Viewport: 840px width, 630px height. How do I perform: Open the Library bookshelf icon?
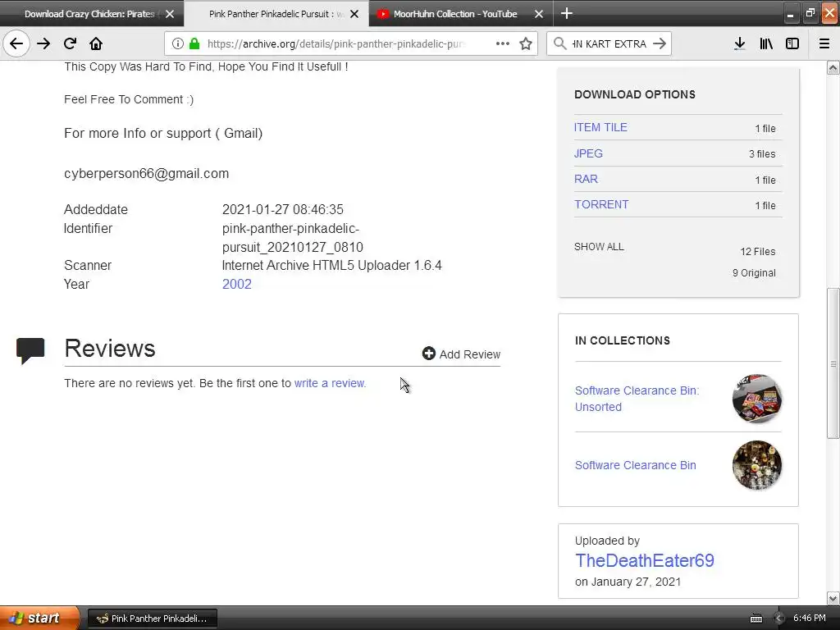tap(766, 43)
